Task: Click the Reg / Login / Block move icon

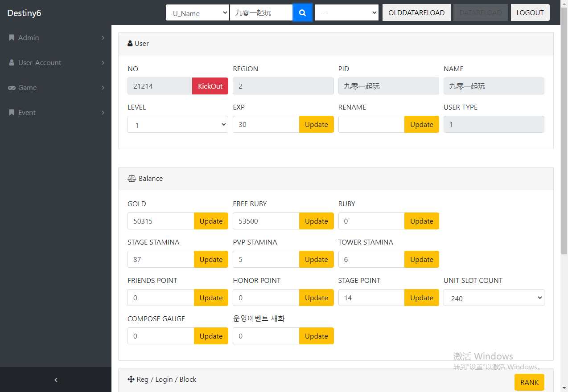Action: 131,380
